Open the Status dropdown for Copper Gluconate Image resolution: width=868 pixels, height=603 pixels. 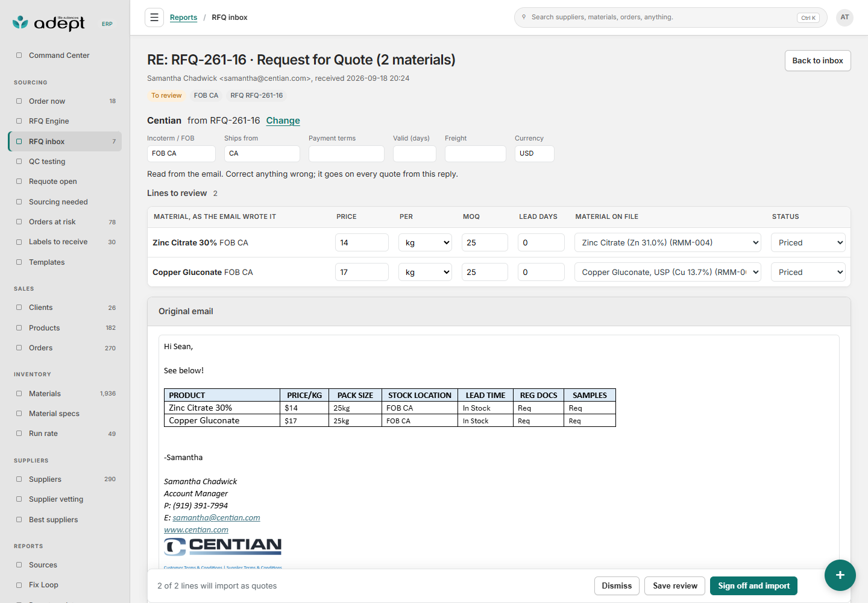(808, 272)
